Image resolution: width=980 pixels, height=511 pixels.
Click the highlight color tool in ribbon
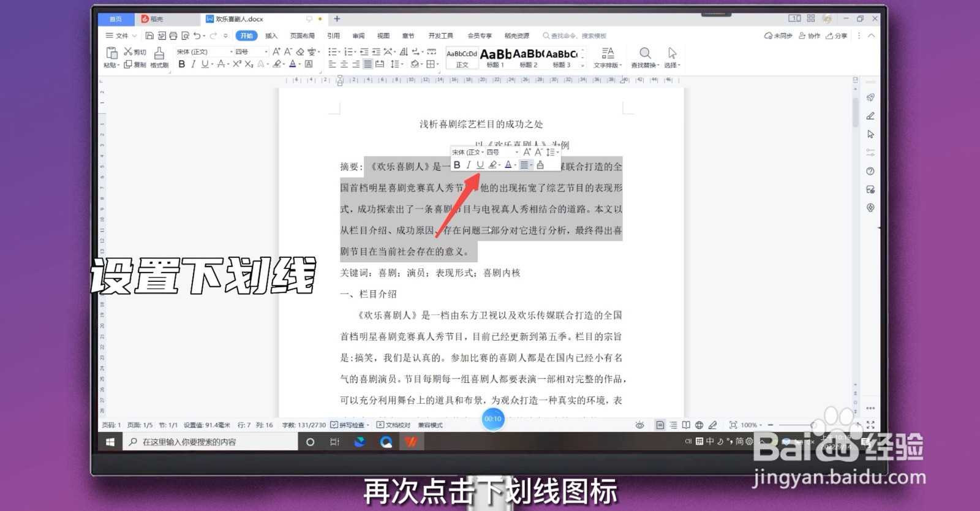[277, 64]
